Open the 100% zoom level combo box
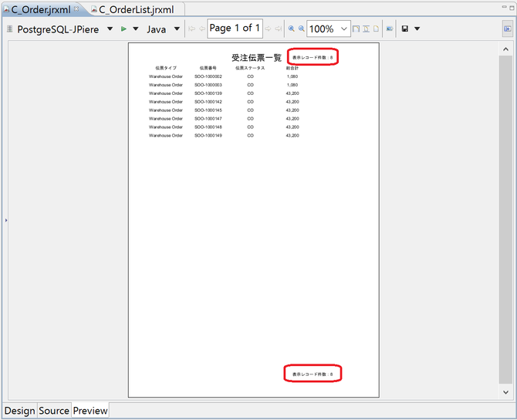This screenshot has width=517, height=420. point(329,29)
